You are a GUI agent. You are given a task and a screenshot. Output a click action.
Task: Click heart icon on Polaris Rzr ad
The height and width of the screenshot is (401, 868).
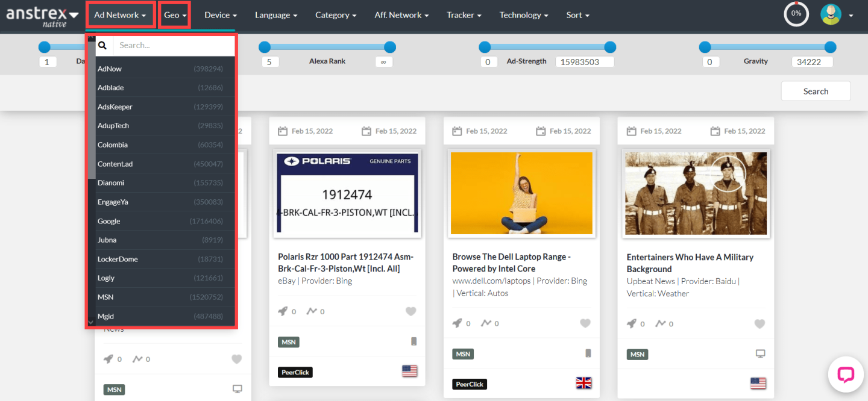click(410, 311)
